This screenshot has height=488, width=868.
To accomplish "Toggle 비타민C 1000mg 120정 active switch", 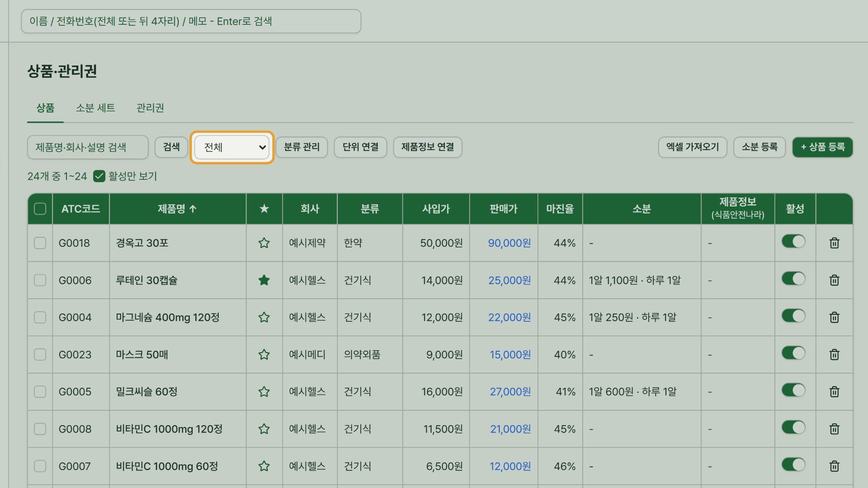I will [x=794, y=427].
